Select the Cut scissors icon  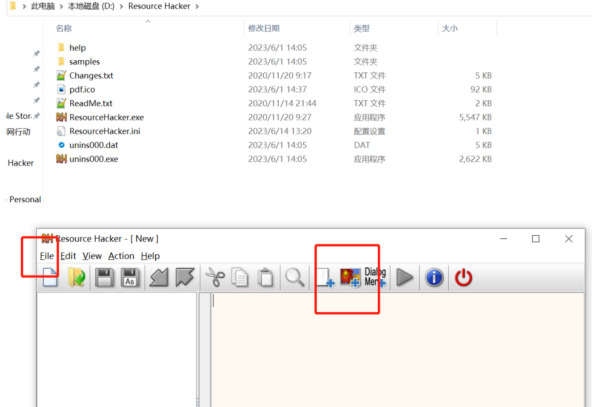pyautogui.click(x=215, y=278)
